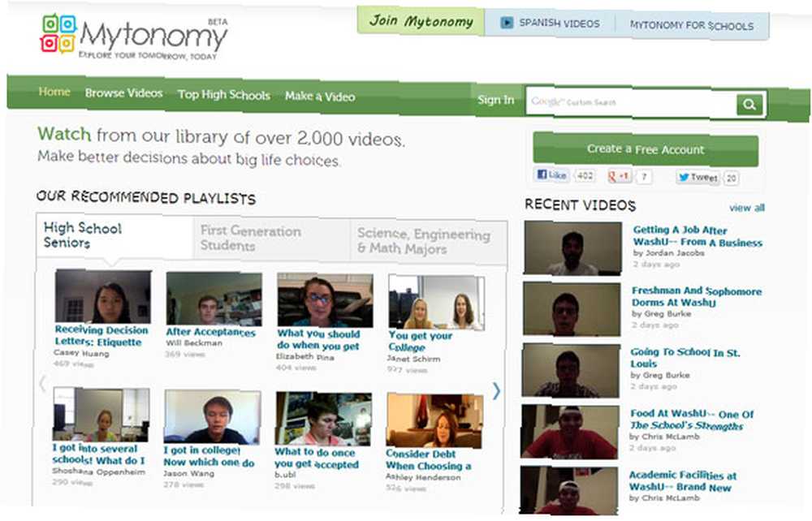812x521 pixels.
Task: Click the Facebook Like icon button
Action: (551, 174)
